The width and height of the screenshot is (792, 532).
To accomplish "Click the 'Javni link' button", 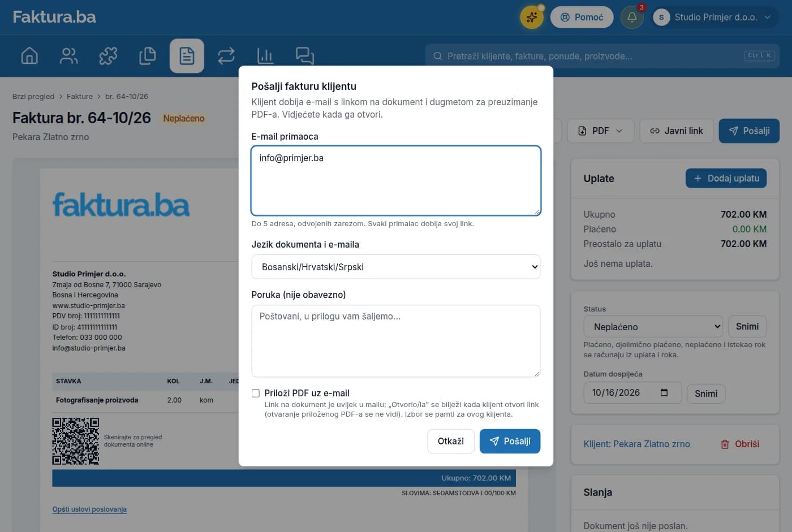I will (x=677, y=131).
